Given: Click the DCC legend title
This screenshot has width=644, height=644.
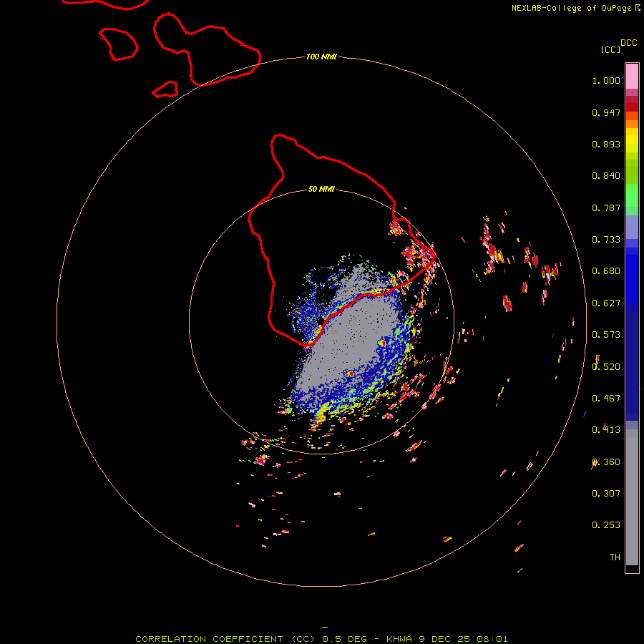Looking at the screenshot, I should [628, 43].
